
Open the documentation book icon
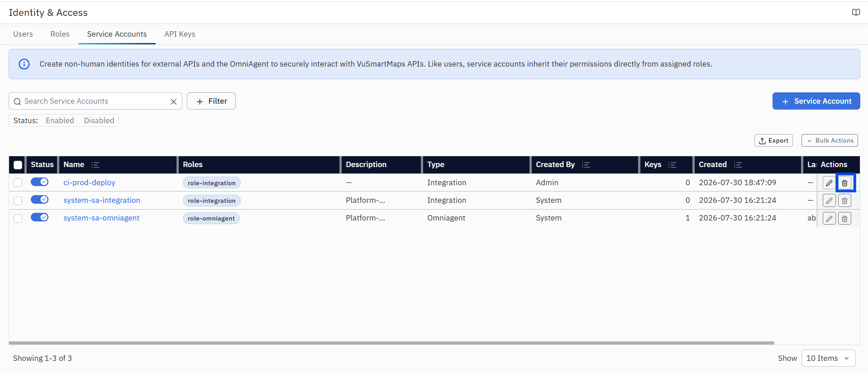click(x=856, y=12)
